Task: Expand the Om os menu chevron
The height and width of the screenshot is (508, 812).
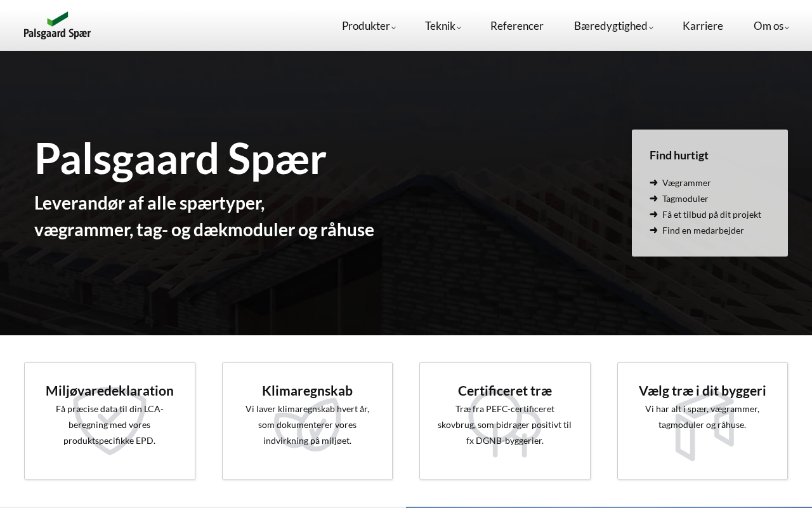Action: (x=787, y=27)
